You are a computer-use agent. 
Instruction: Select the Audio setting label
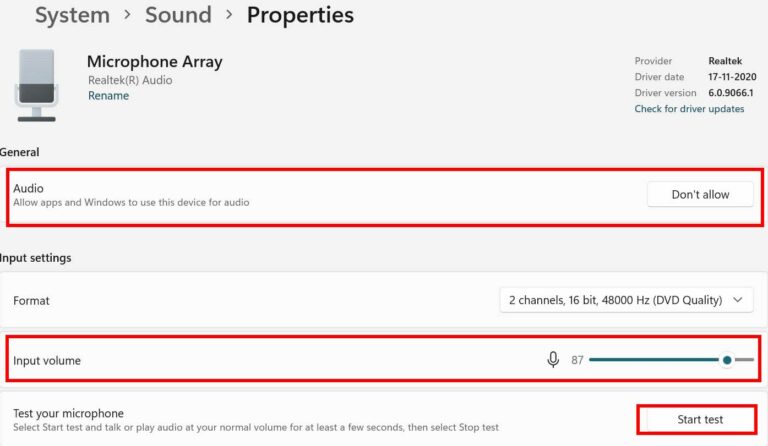pyautogui.click(x=28, y=188)
